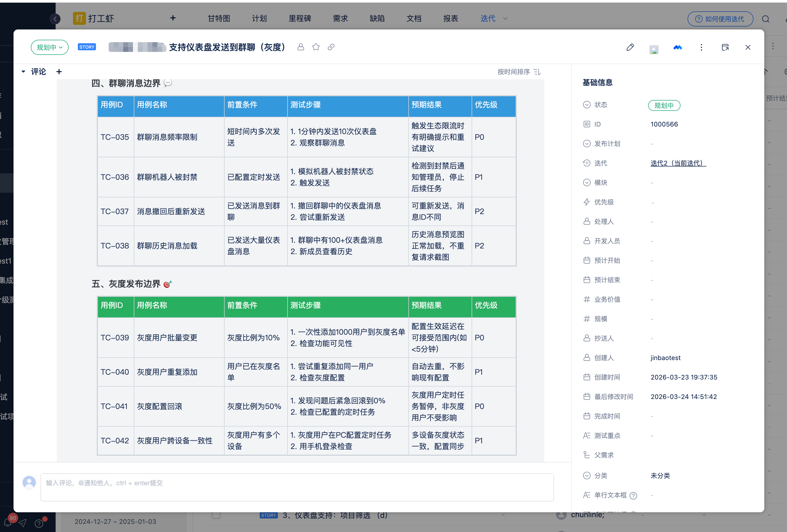Viewport: 787px width, 532px height.
Task: Click the notification bell with 90 badge
Action: 8,523
